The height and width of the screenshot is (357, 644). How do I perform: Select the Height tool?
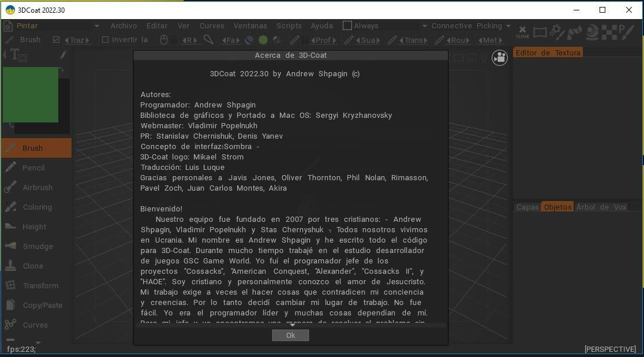point(36,226)
